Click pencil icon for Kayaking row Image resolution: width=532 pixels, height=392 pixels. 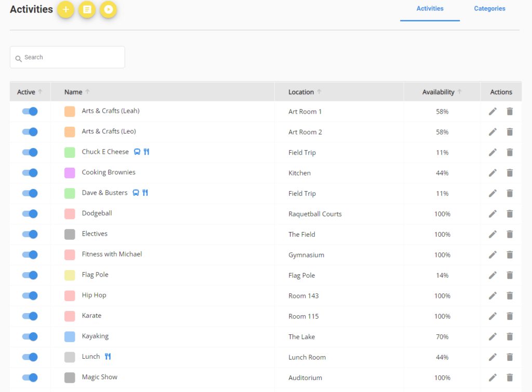493,336
